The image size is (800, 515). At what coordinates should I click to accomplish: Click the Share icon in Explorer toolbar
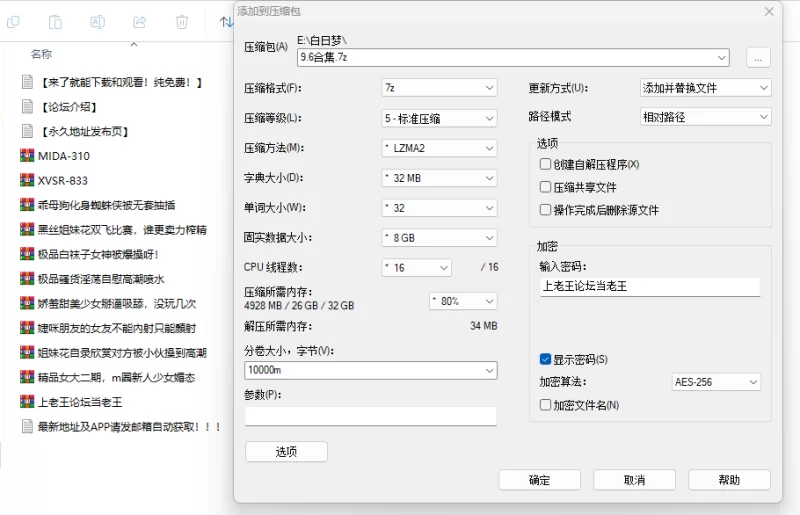(139, 22)
